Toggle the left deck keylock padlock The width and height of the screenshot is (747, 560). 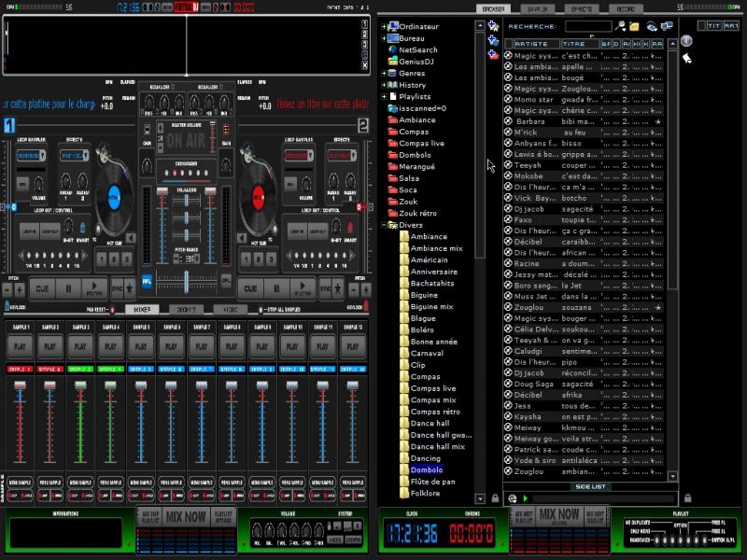(7, 306)
